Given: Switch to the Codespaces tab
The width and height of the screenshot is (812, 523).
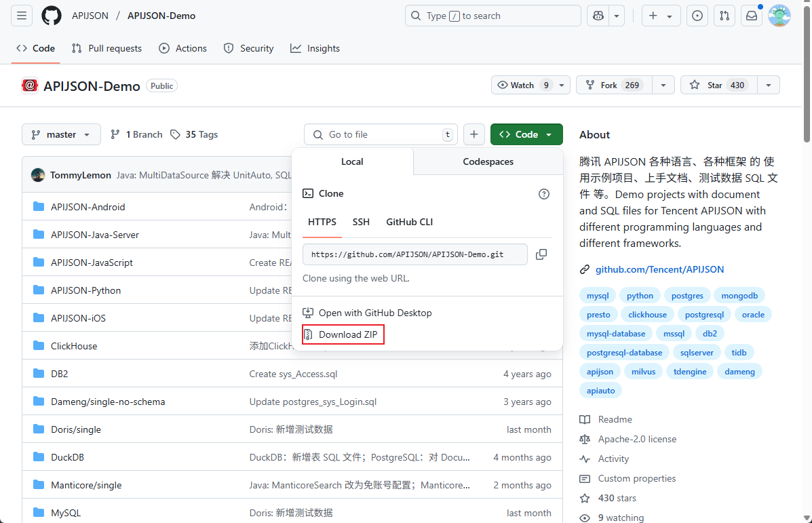Looking at the screenshot, I should point(488,161).
